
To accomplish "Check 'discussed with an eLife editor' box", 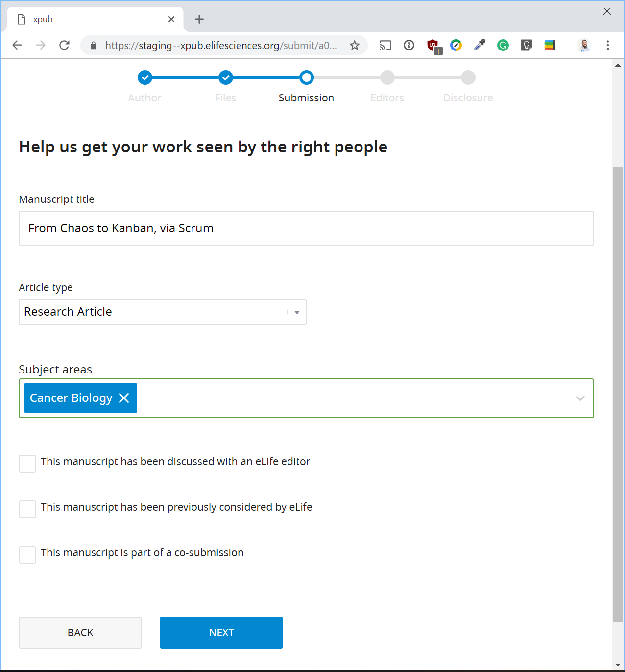I will click(x=27, y=464).
